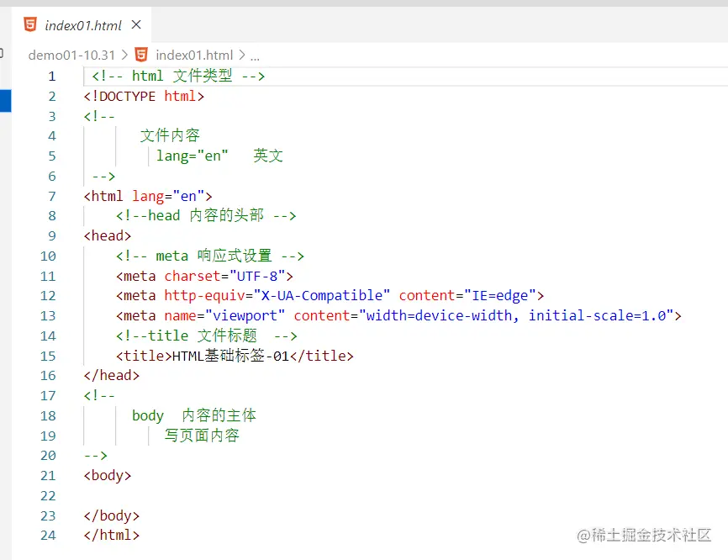Click line number 24 in gutter

[x=48, y=536]
